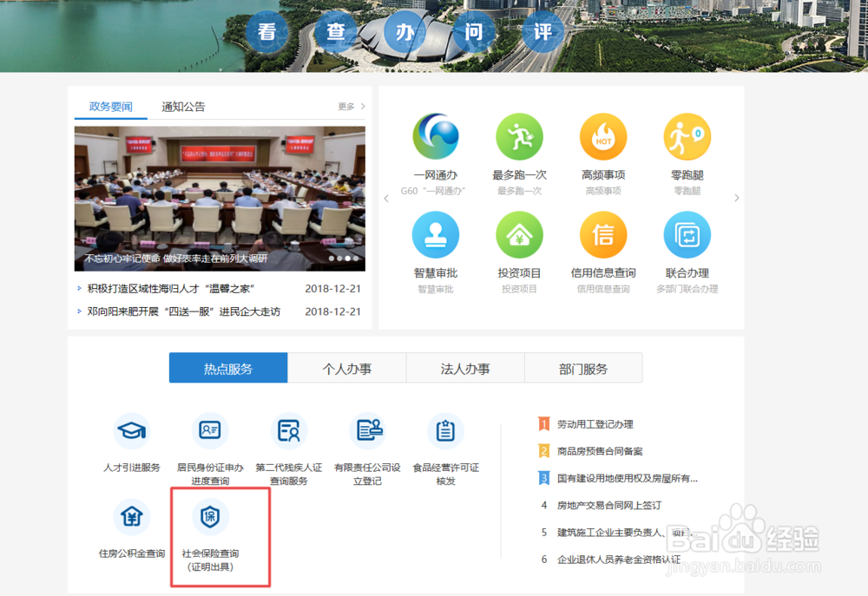Open the 高频事项 HOT flame icon
The height and width of the screenshot is (596, 868).
coord(603,136)
